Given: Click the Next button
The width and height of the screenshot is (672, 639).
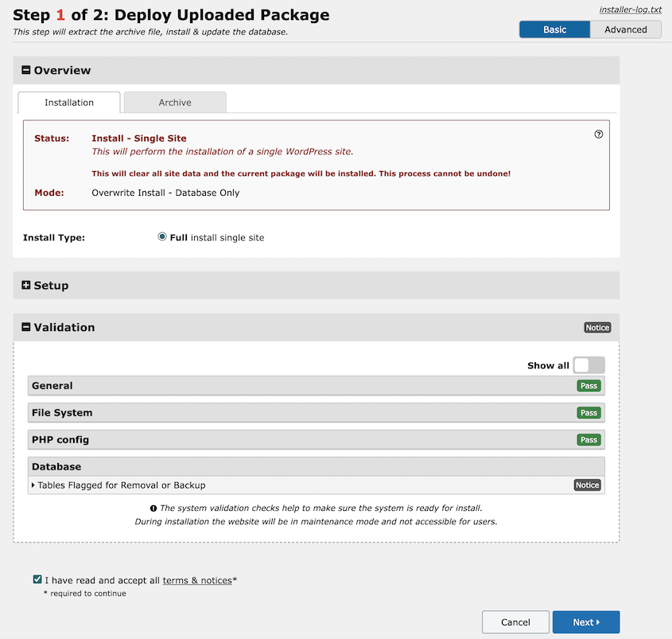Looking at the screenshot, I should point(586,621).
